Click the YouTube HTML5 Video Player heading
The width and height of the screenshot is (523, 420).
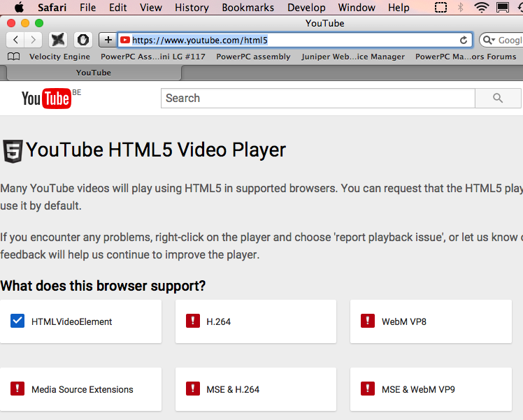click(156, 150)
